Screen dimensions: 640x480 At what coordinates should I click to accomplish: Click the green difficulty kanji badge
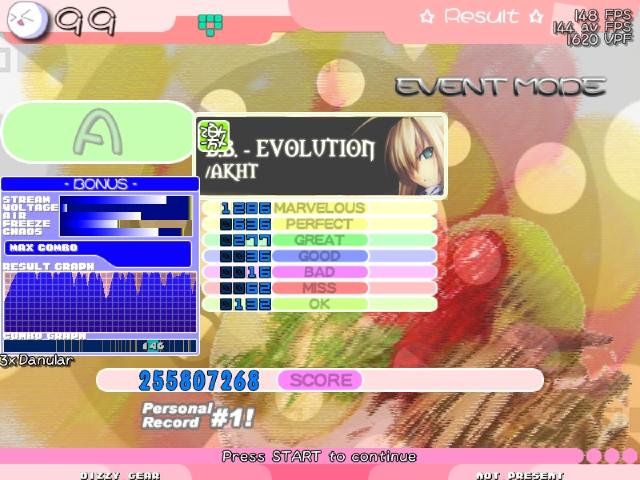pyautogui.click(x=213, y=137)
